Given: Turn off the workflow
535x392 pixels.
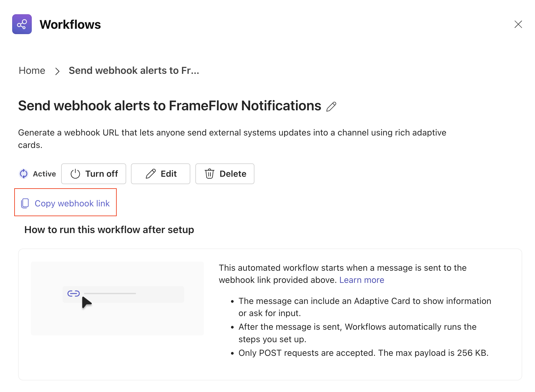Looking at the screenshot, I should tap(94, 174).
